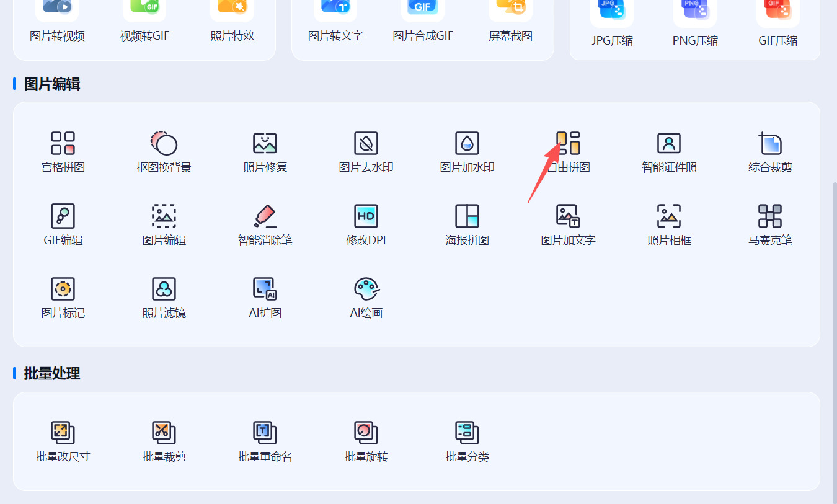
Task: Open the 批量改尺寸 batch resize tool
Action: click(63, 441)
